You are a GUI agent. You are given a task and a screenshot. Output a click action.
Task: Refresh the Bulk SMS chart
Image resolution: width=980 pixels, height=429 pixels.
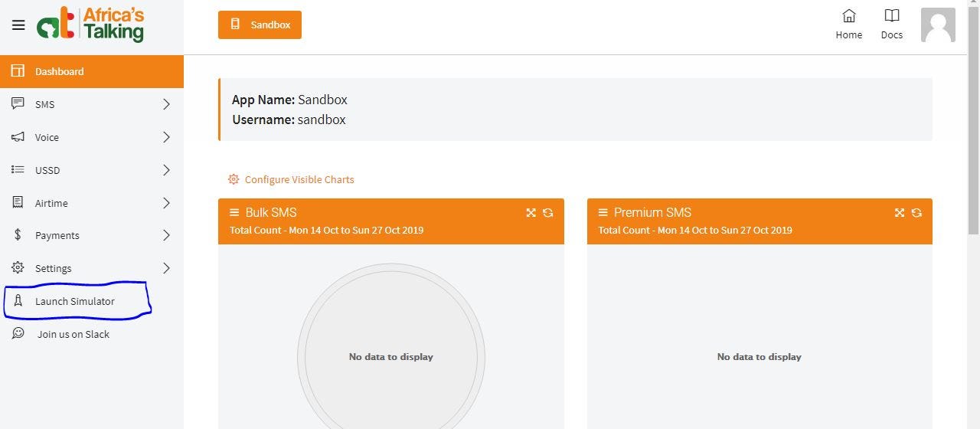pos(547,213)
